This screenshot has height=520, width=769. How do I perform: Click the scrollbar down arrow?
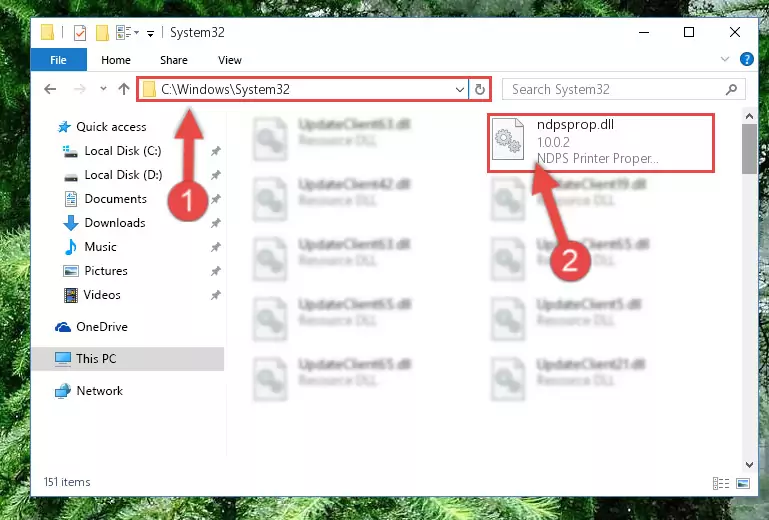[x=749, y=464]
